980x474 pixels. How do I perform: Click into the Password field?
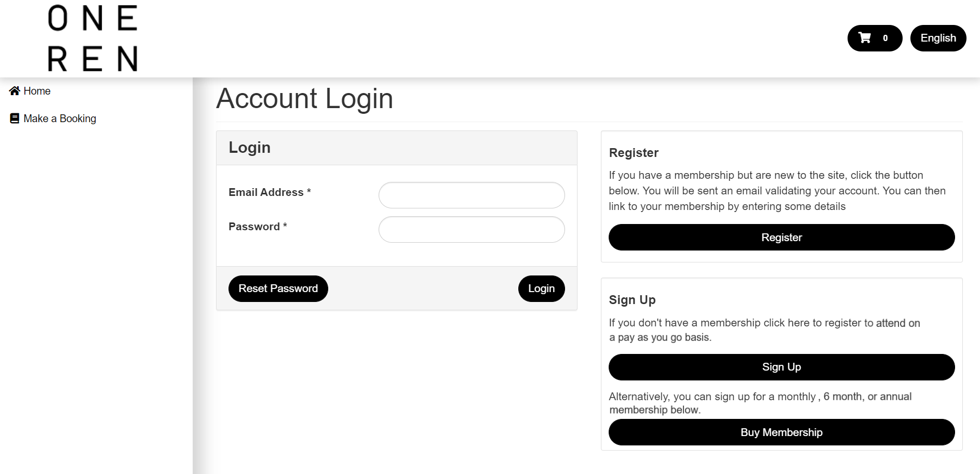tap(472, 230)
